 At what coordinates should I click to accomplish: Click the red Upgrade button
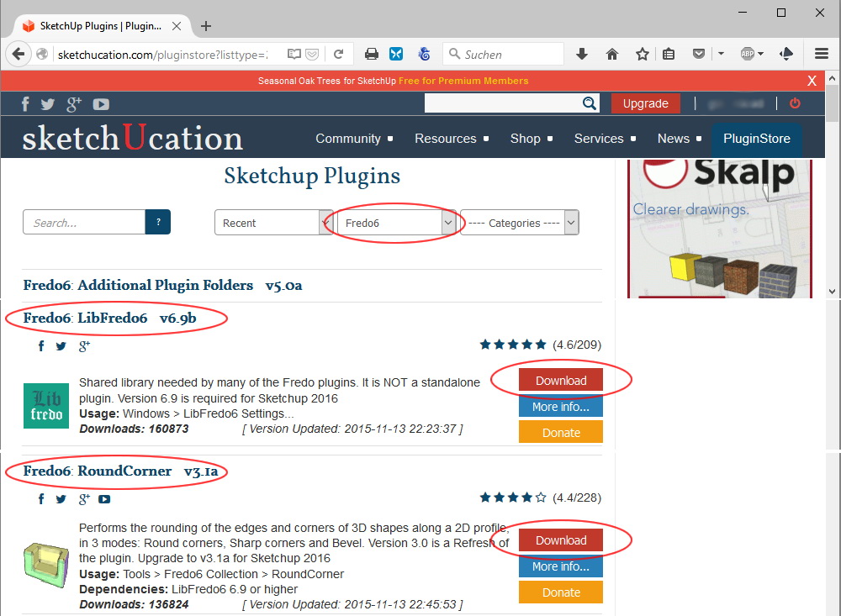pos(645,103)
